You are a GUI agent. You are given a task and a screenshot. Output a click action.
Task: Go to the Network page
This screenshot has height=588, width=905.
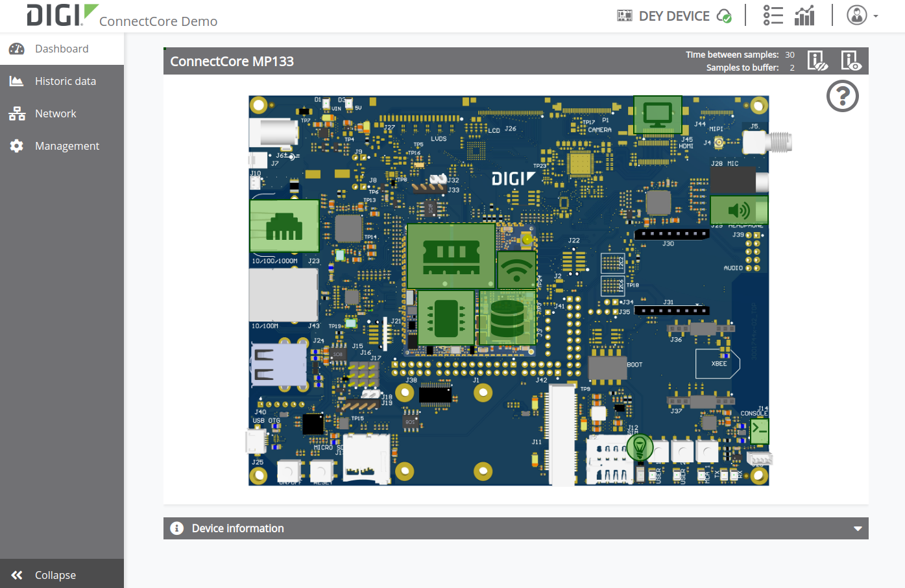pyautogui.click(x=62, y=113)
